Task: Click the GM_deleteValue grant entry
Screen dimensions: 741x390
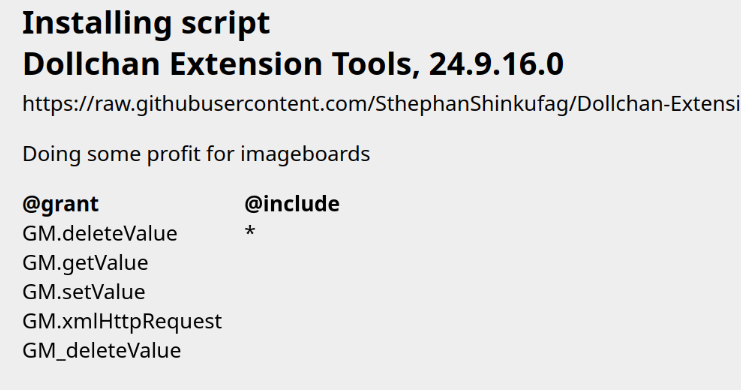Action: pos(102,351)
